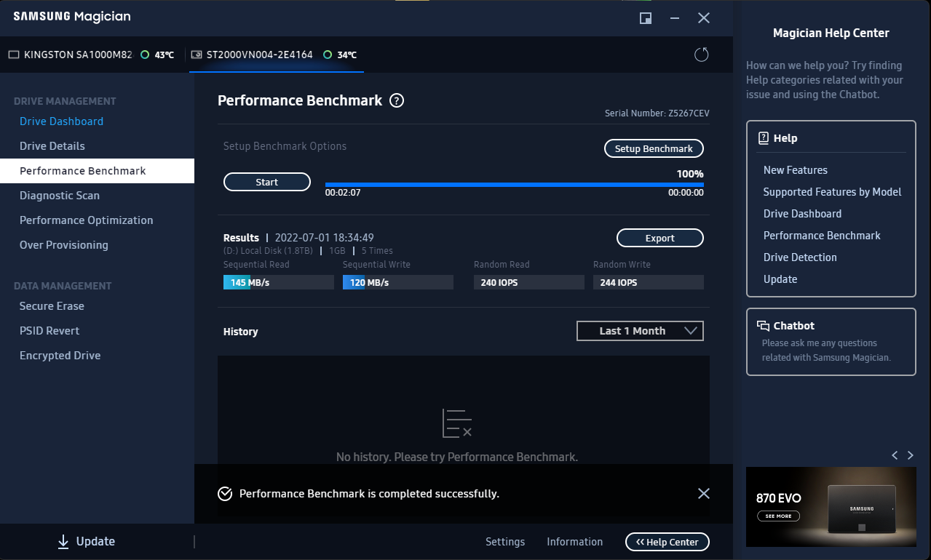Click the benchmark progress bar
Screen dimensions: 931x560
tap(514, 185)
